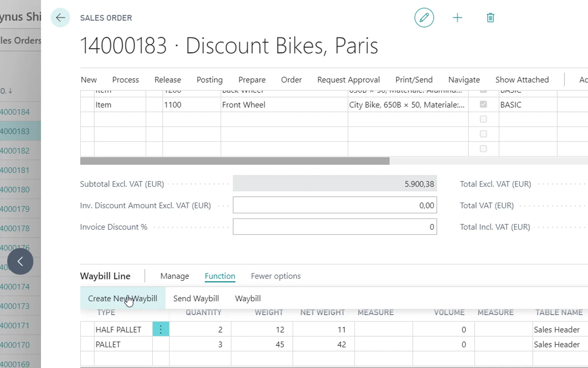
Task: Sort by QUANTITY column header
Action: point(203,312)
